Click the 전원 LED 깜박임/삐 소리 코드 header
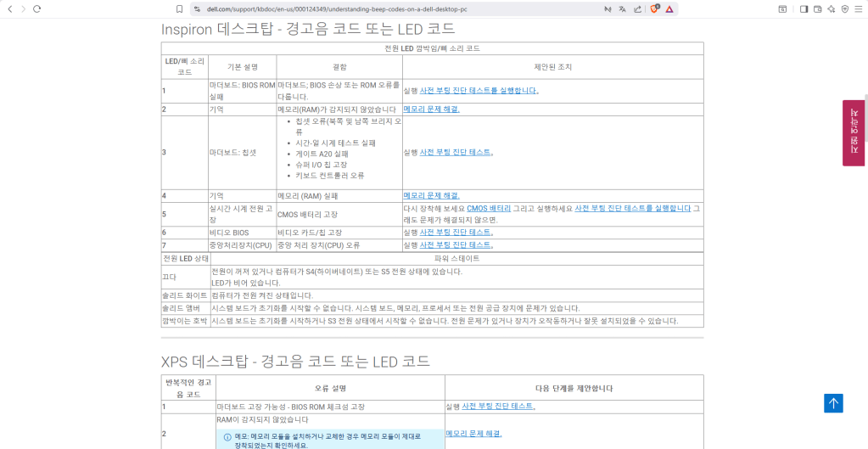This screenshot has width=868, height=449. tap(432, 48)
